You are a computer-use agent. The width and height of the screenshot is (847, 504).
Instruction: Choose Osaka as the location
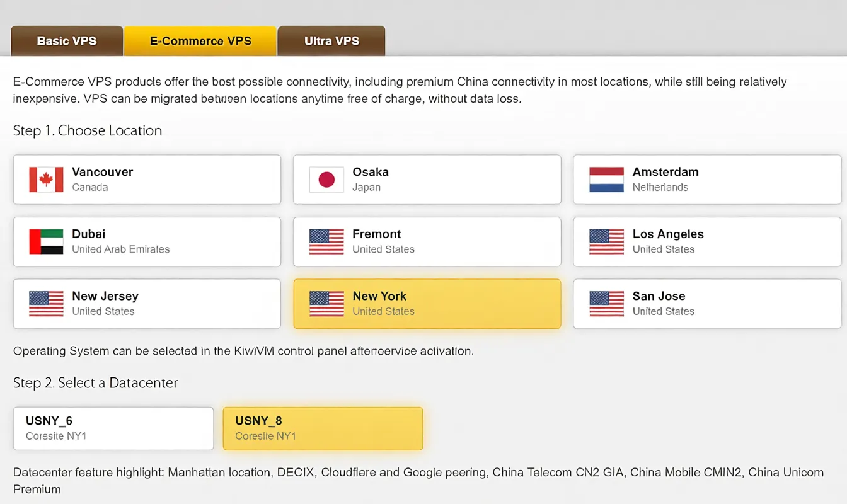click(427, 180)
